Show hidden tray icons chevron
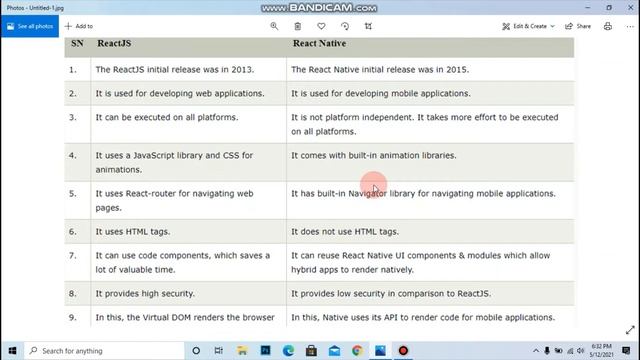 [536, 351]
